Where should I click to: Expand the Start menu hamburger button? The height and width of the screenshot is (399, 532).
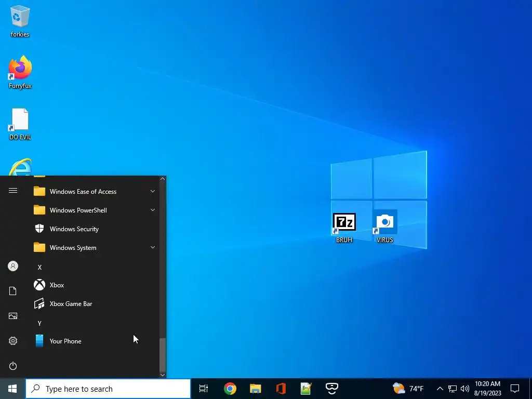[13, 190]
